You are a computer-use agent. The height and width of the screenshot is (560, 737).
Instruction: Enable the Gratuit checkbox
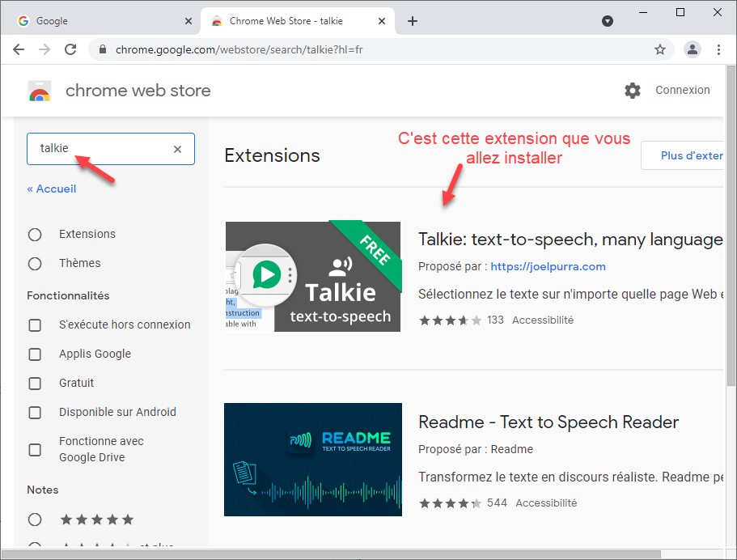click(x=35, y=384)
